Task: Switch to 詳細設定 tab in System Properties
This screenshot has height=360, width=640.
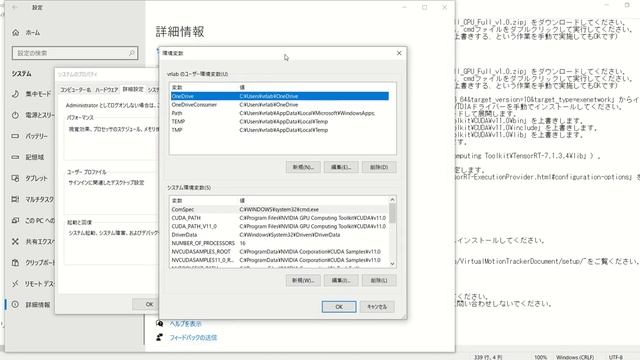Action: pos(133,89)
